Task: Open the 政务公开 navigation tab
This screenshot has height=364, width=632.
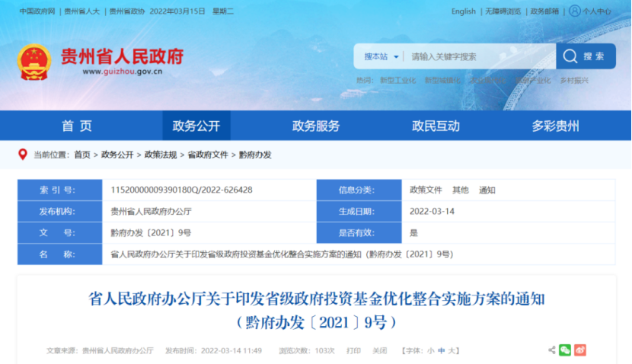Action: coord(196,126)
